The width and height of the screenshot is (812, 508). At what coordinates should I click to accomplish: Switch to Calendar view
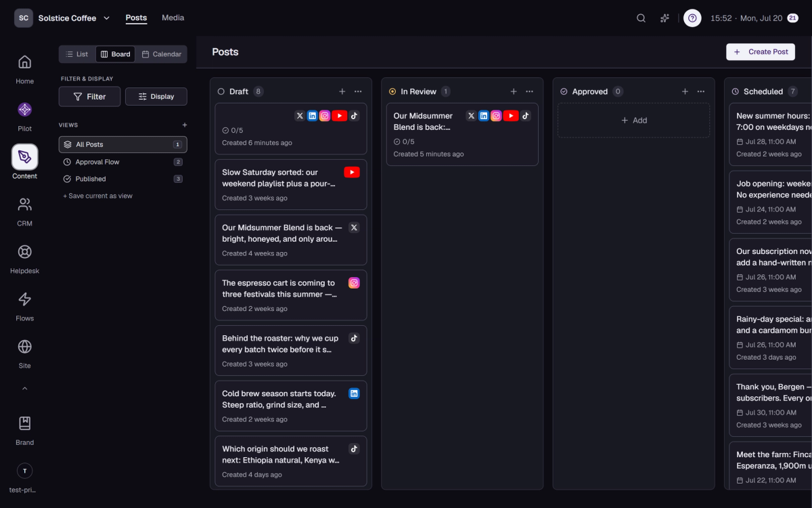tap(161, 54)
